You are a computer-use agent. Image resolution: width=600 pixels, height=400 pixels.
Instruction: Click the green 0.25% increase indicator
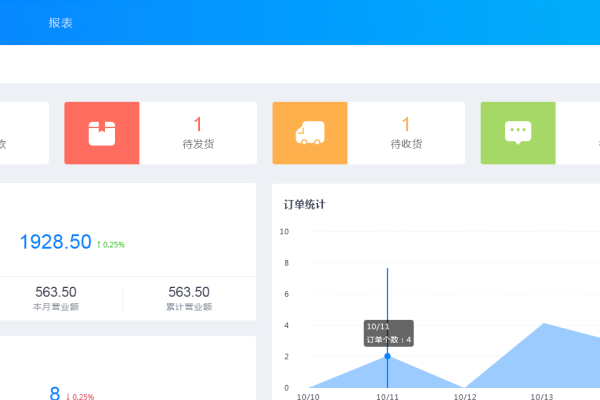[111, 245]
